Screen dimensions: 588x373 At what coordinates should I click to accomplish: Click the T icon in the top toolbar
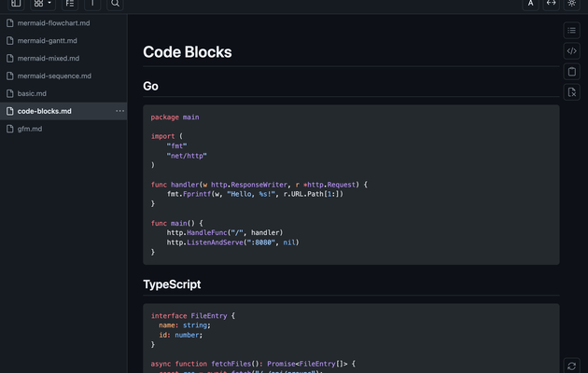pyautogui.click(x=92, y=4)
